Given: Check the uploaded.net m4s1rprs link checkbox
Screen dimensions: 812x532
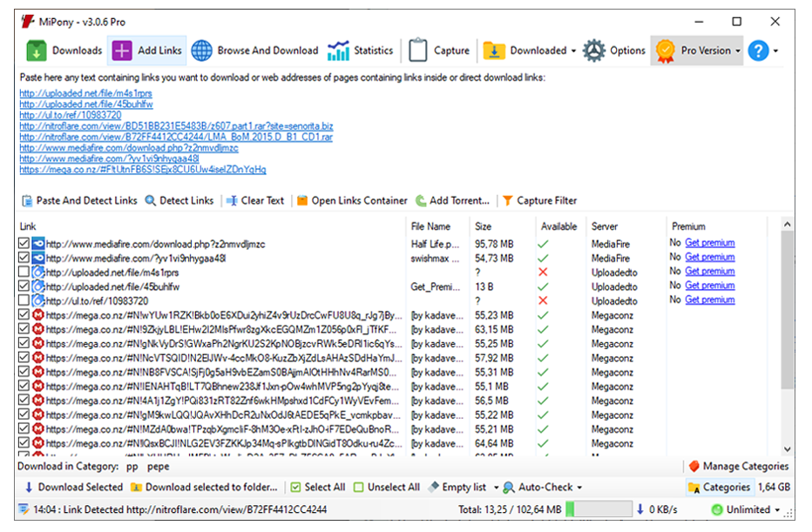Looking at the screenshot, I should 24,272.
